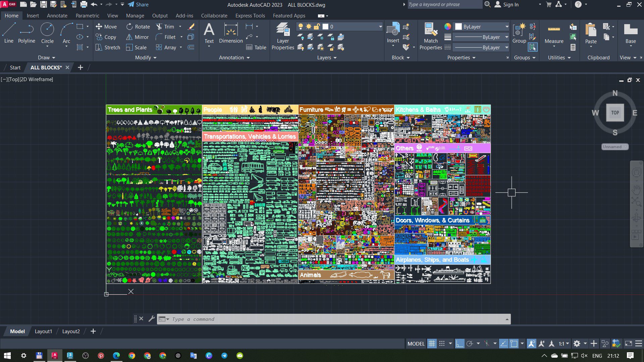
Task: Click the Text annotation tool
Action: (209, 34)
